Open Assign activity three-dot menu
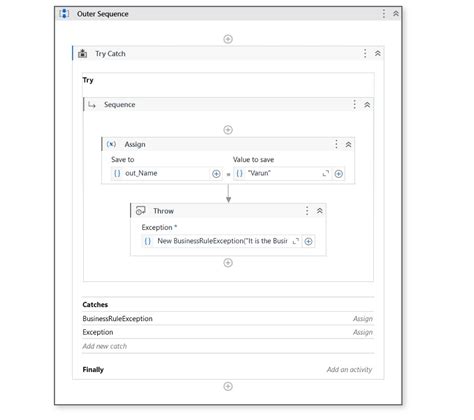Viewport: 474px width, 420px height. click(x=336, y=144)
